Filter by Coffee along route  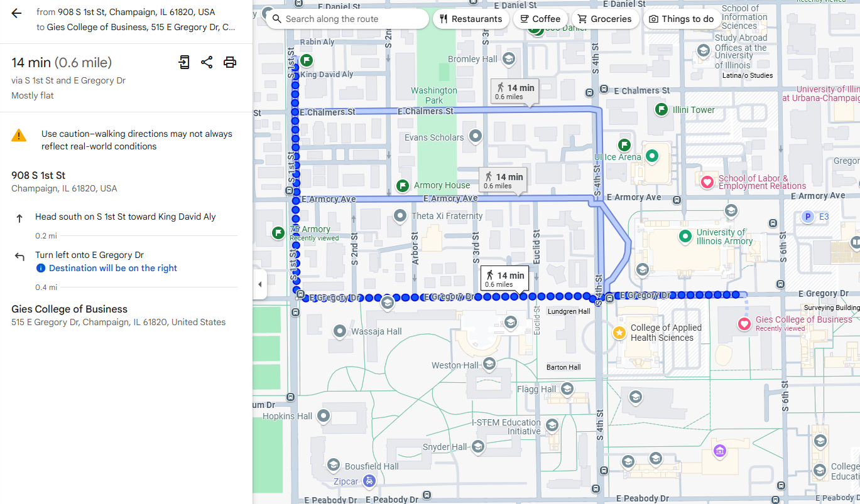coord(540,19)
